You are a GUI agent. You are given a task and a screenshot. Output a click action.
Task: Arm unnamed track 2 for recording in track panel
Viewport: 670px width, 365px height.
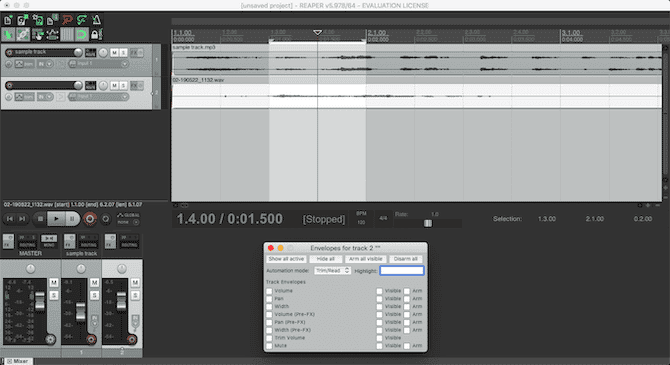9,85
